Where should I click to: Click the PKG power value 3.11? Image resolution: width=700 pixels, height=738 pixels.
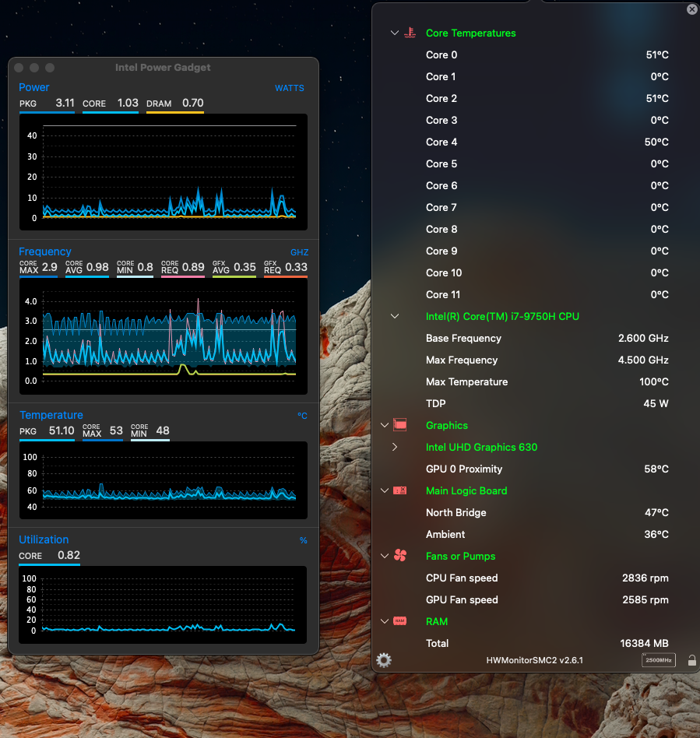click(65, 103)
